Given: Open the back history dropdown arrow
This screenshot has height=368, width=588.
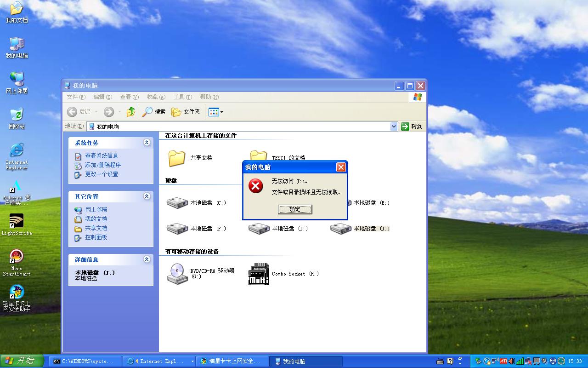Looking at the screenshot, I should tap(96, 112).
